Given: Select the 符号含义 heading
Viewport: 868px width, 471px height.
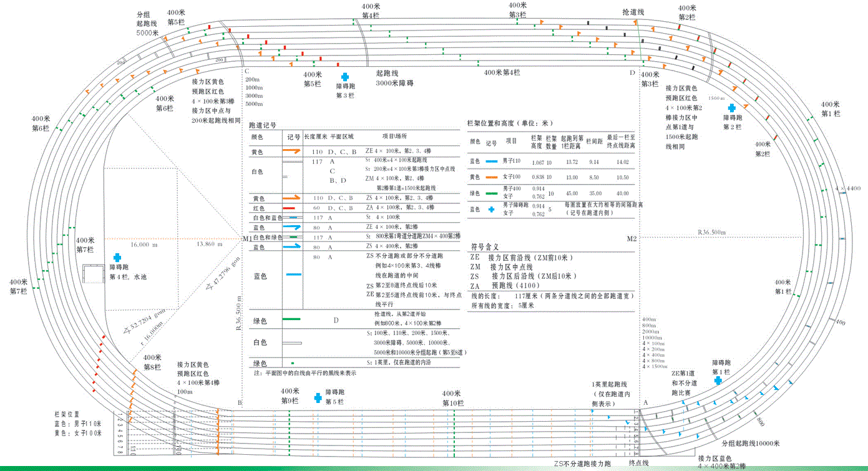Looking at the screenshot, I should pos(485,247).
